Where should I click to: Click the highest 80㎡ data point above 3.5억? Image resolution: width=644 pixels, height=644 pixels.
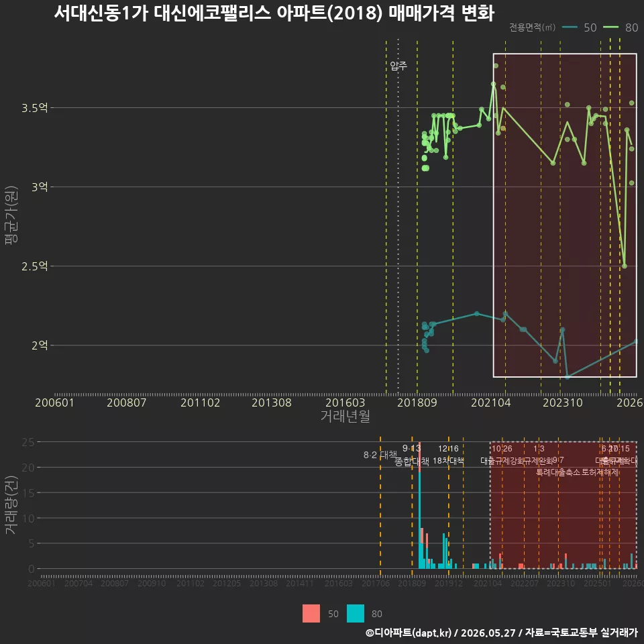click(496, 66)
